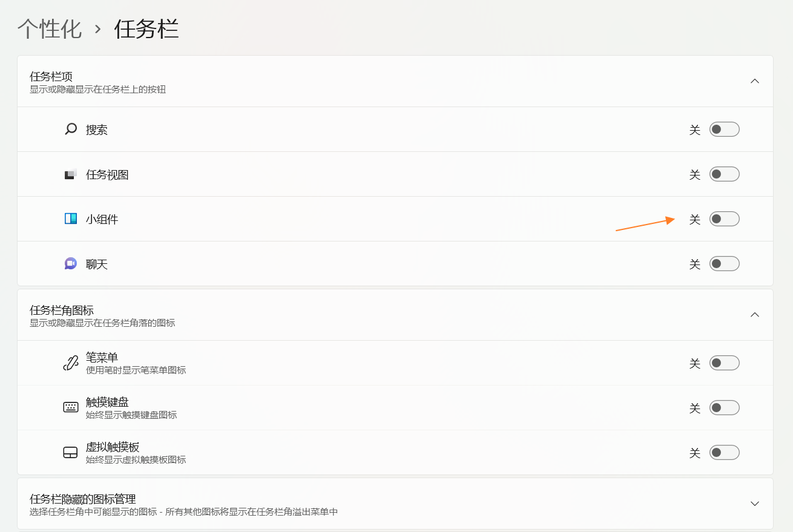Click the 搜索 label text

pos(97,130)
